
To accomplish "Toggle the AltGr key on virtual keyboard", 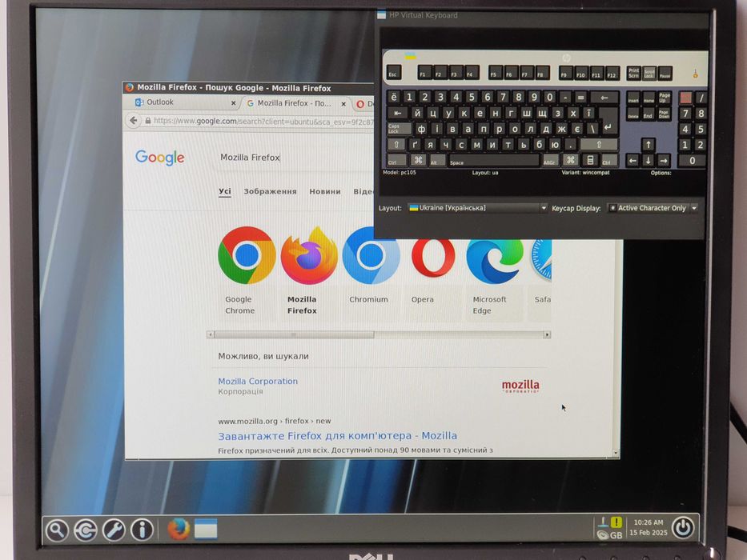I will click(x=550, y=161).
